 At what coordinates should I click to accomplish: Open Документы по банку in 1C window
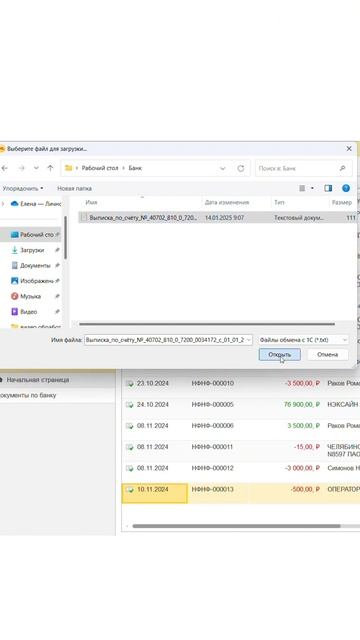click(x=28, y=395)
